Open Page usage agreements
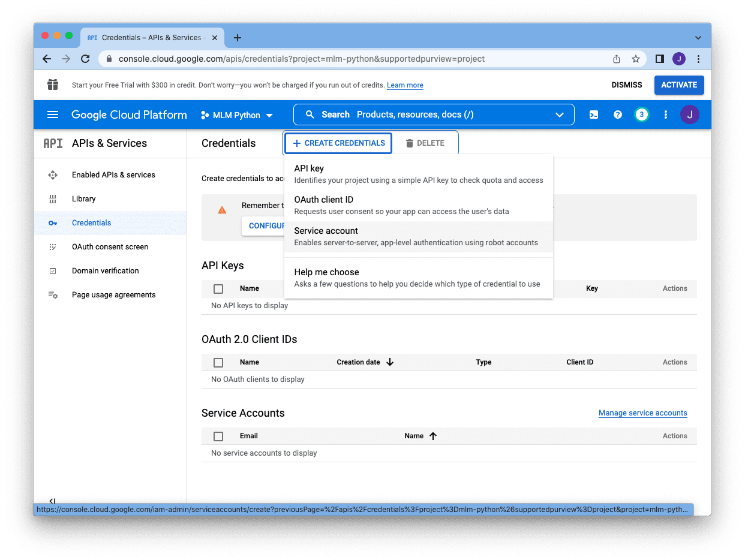This screenshot has width=745, height=560. pos(110,295)
